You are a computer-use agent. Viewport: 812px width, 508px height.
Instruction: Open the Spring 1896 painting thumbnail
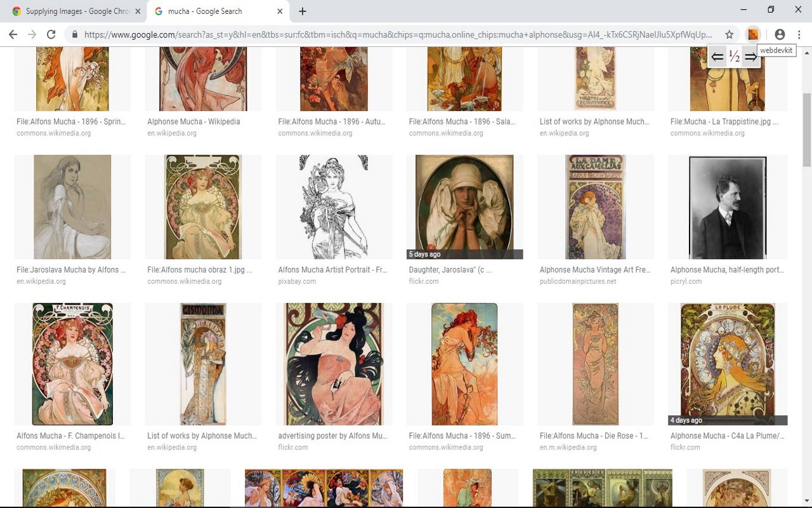click(x=72, y=79)
